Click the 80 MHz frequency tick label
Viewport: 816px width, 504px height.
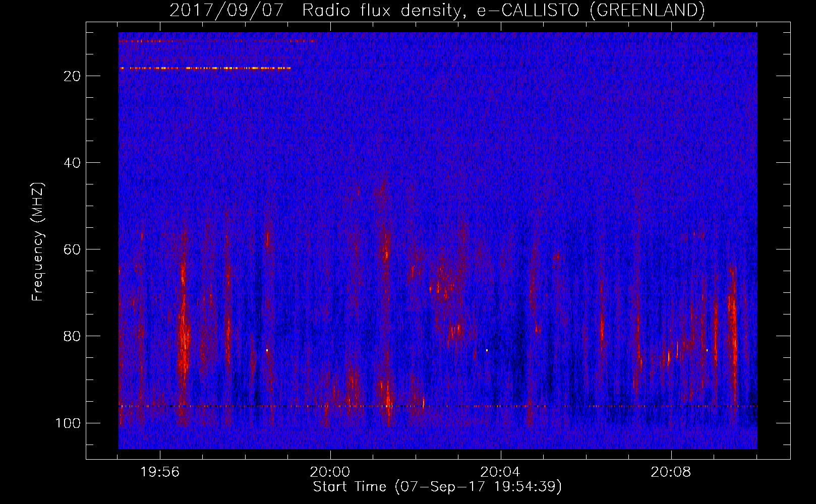[x=72, y=336]
